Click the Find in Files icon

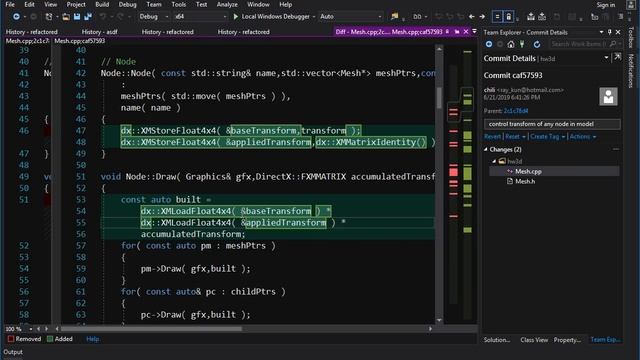[x=394, y=17]
